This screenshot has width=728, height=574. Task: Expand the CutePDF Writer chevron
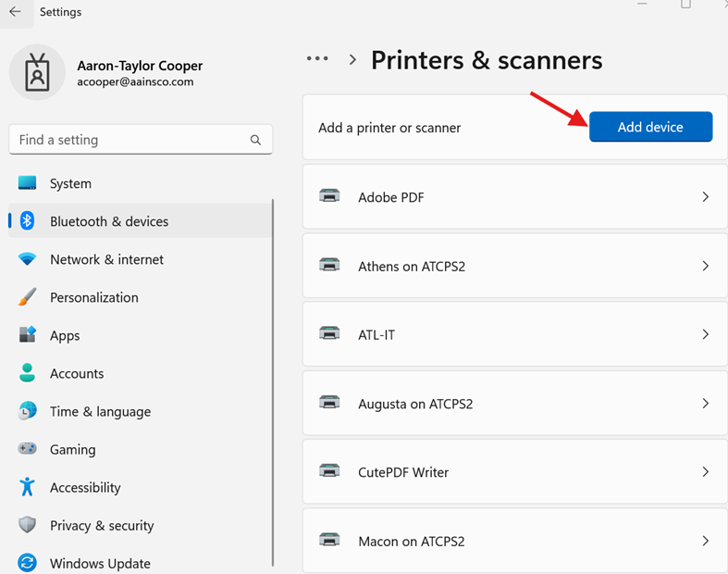coord(705,472)
